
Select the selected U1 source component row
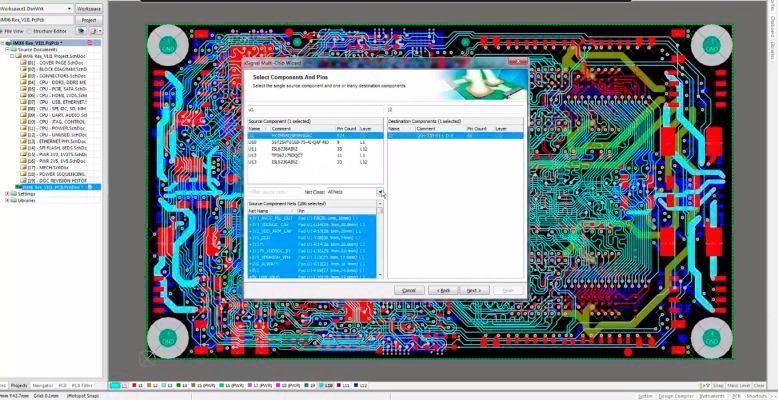(315, 135)
